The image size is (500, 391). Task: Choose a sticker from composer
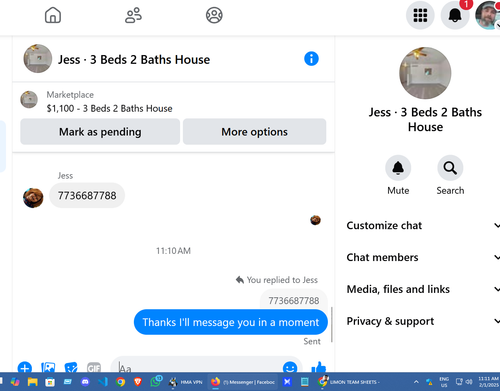[71, 368]
